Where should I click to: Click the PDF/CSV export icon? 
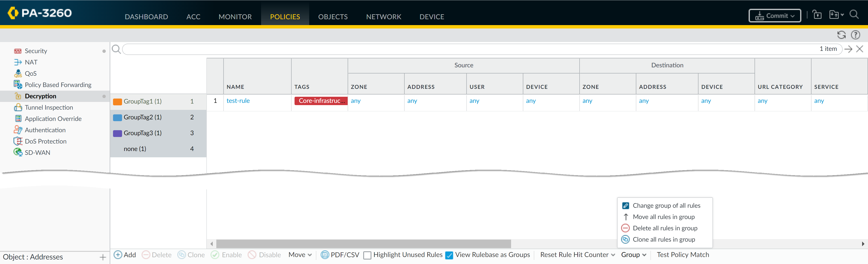[325, 255]
